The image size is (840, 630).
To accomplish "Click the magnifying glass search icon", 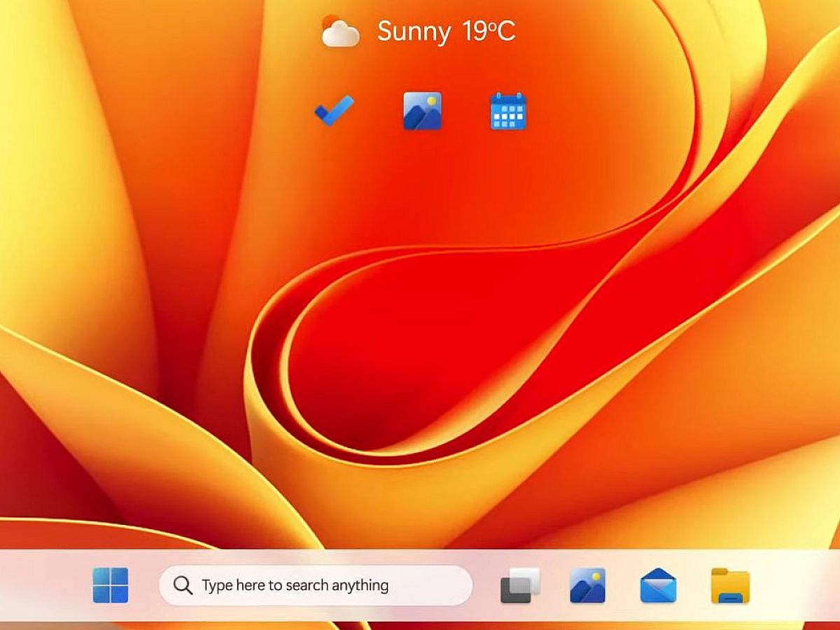I will click(183, 585).
